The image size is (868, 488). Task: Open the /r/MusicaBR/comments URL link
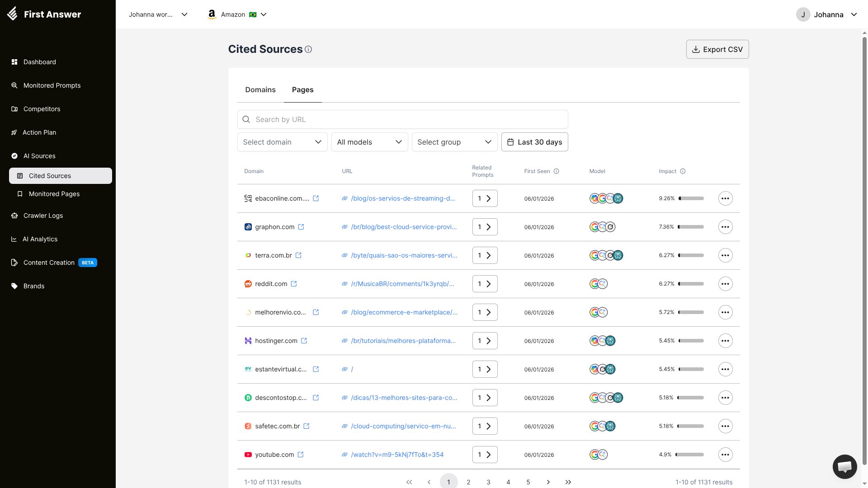click(402, 284)
